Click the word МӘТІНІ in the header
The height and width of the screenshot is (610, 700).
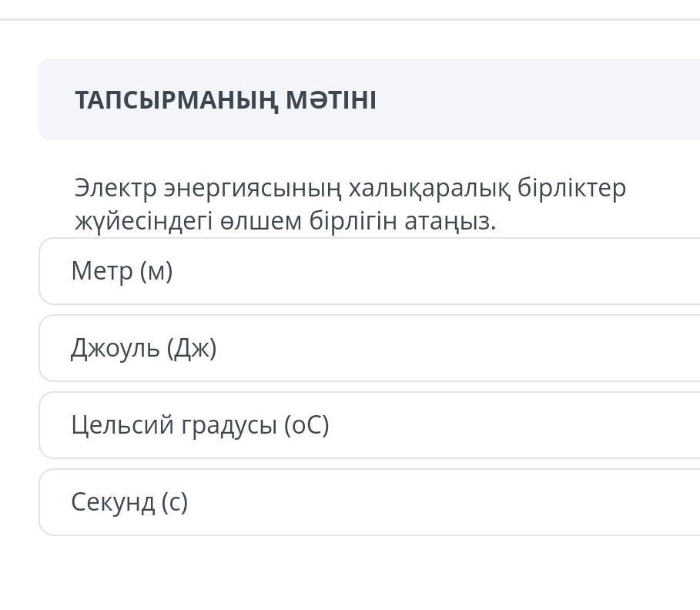pos(331,100)
